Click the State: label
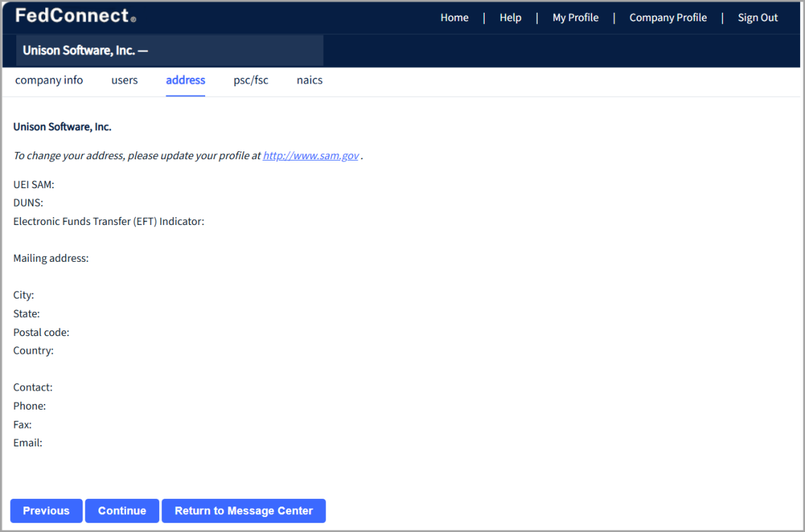Viewport: 805px width, 532px height. 26,314
